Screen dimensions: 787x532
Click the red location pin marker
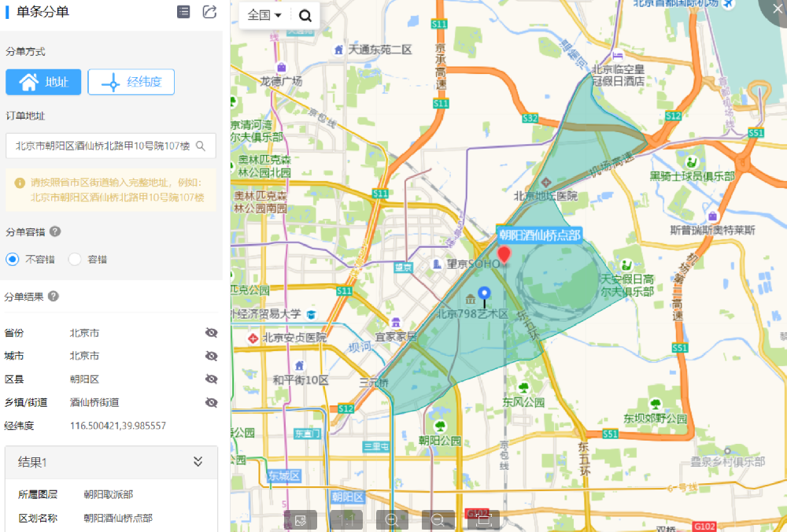[x=504, y=254]
